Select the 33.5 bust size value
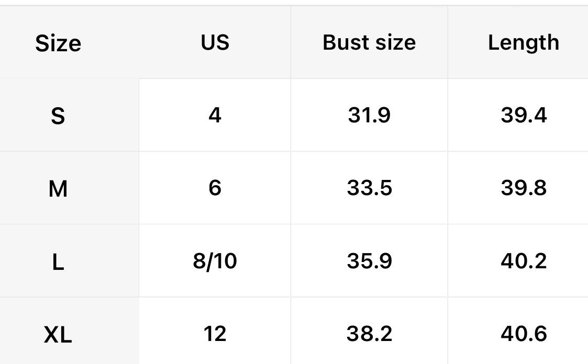588x364 pixels. point(369,187)
